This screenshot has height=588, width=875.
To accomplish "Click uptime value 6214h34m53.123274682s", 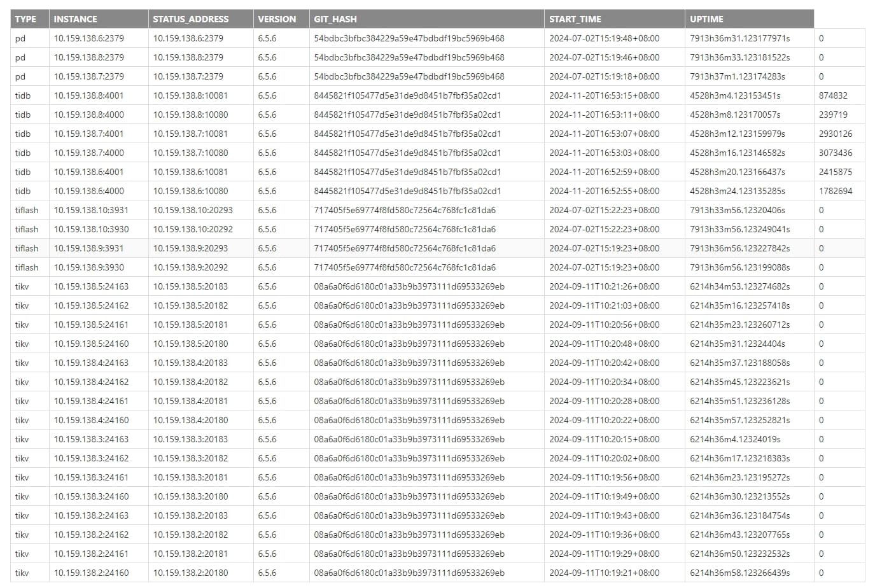I will coord(739,286).
